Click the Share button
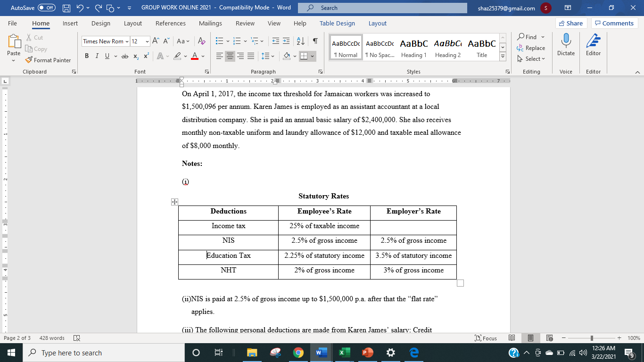Viewport: 644px width, 362px height. [x=571, y=23]
